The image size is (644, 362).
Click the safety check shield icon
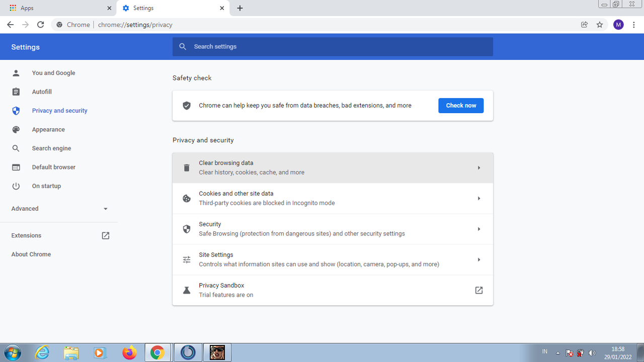pos(187,106)
